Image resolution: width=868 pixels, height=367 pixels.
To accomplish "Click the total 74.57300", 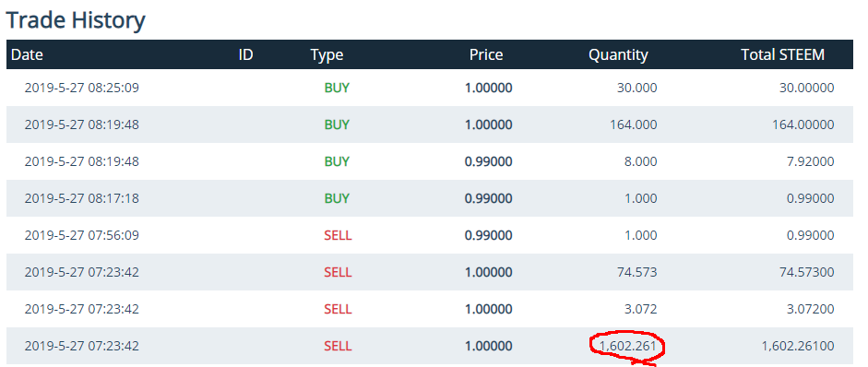I will click(806, 272).
